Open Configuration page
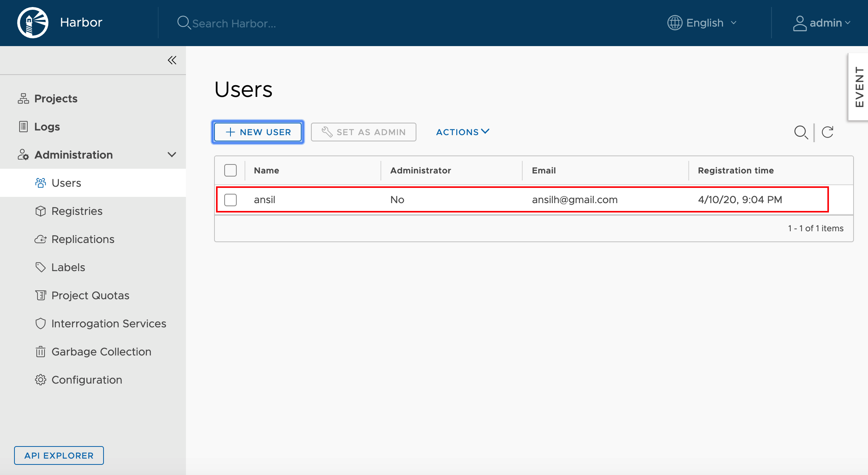The image size is (868, 475). pos(87,380)
